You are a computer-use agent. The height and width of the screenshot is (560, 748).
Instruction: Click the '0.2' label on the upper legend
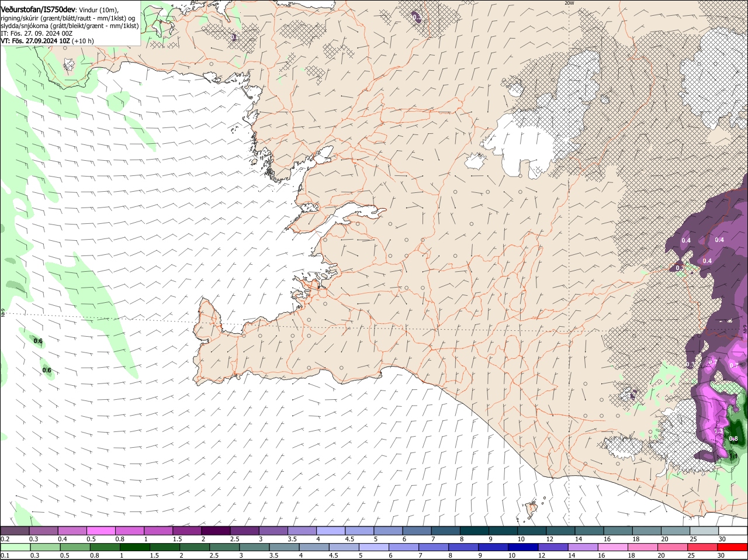pyautogui.click(x=5, y=539)
